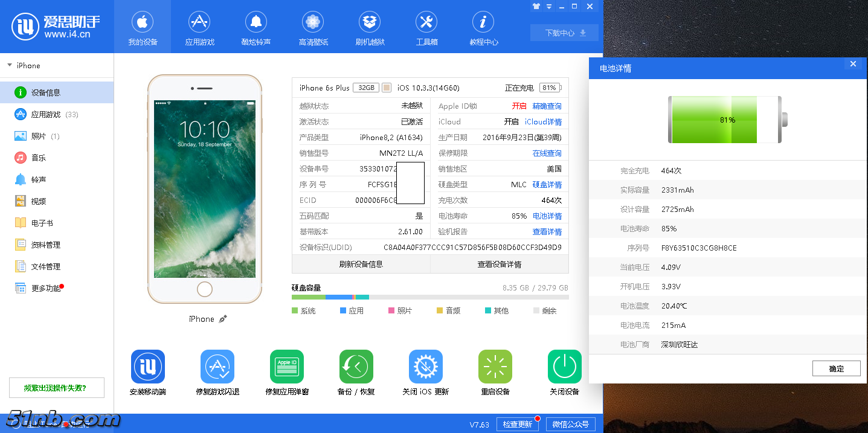Collapse the iPhone device tree arrow
The width and height of the screenshot is (868, 433).
pyautogui.click(x=10, y=65)
